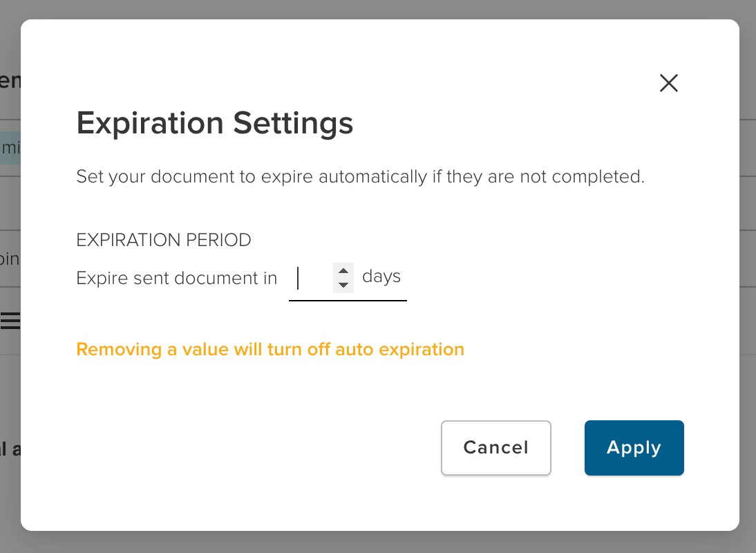Viewport: 756px width, 553px height.
Task: Click the "days" unit label
Action: coord(381,276)
